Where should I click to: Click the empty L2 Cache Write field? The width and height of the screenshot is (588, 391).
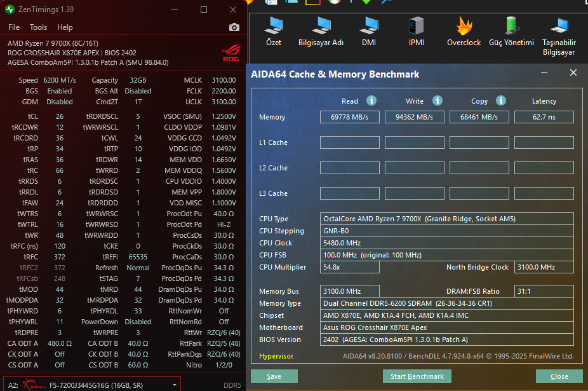[415, 168]
